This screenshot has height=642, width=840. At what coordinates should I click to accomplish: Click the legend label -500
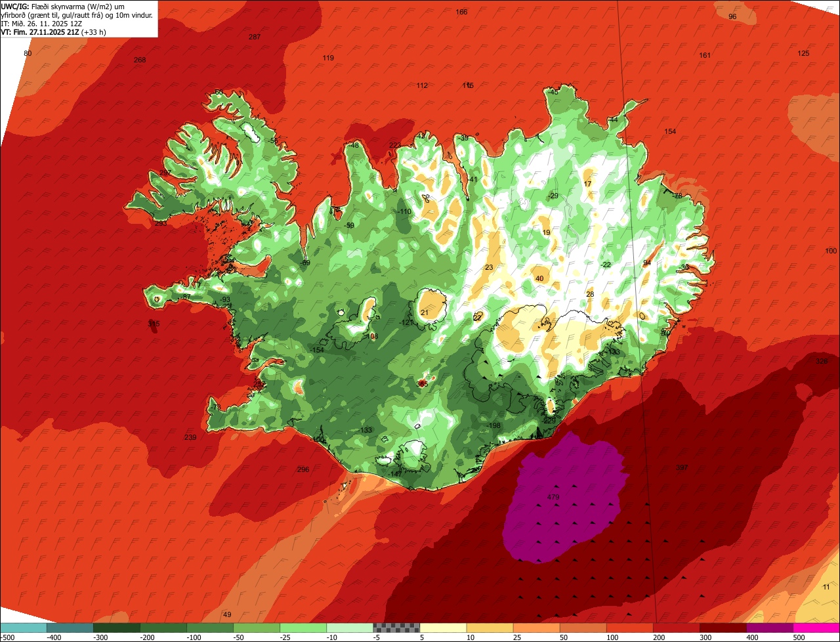[7, 637]
